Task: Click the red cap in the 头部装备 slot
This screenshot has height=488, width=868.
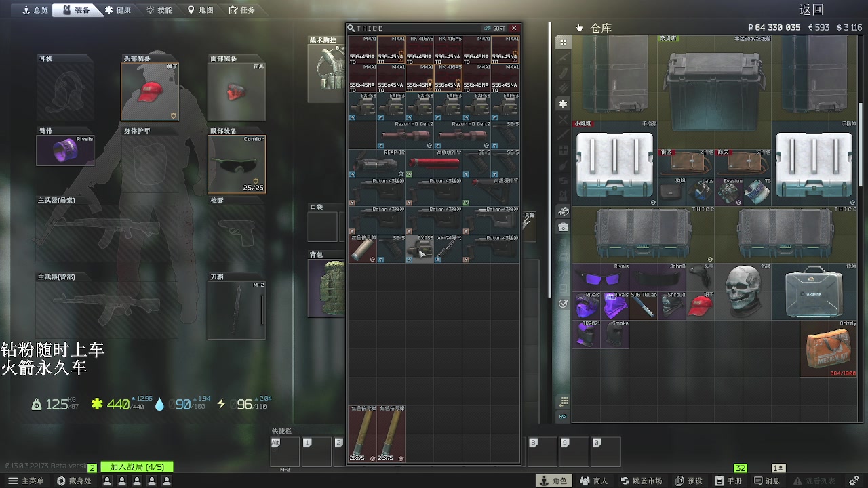Action: pyautogui.click(x=150, y=92)
